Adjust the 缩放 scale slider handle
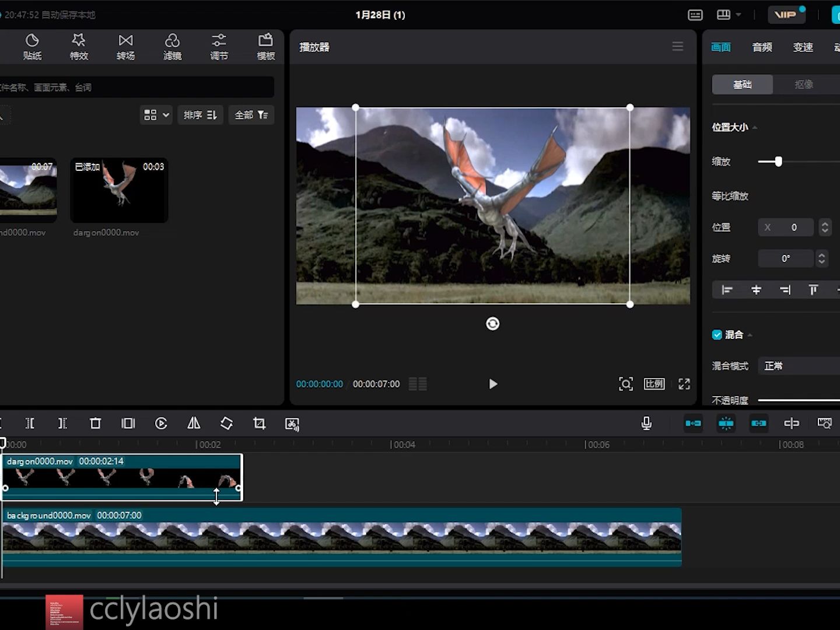This screenshot has width=840, height=630. pos(778,162)
